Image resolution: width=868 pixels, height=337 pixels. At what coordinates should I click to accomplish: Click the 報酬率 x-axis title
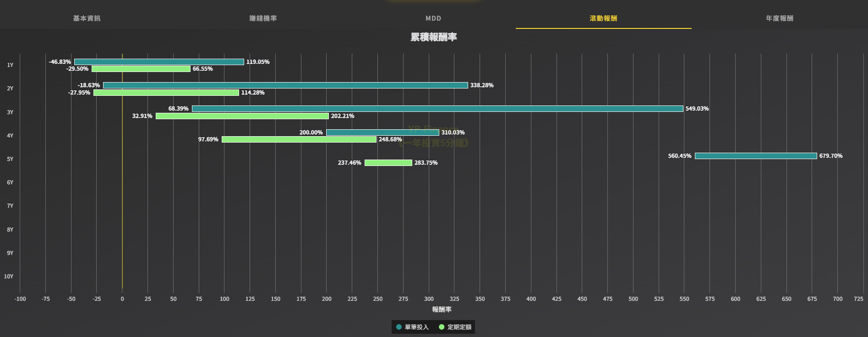click(442, 309)
